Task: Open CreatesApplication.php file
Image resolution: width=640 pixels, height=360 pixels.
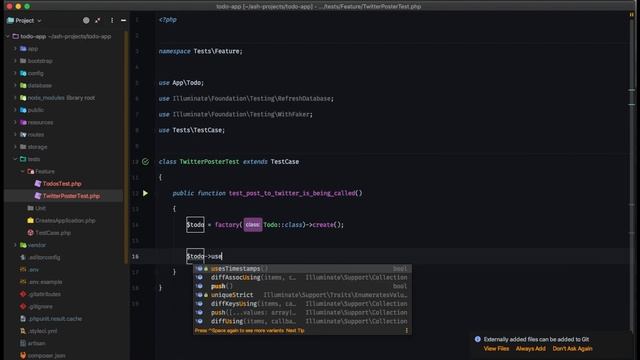Action: coord(65,220)
